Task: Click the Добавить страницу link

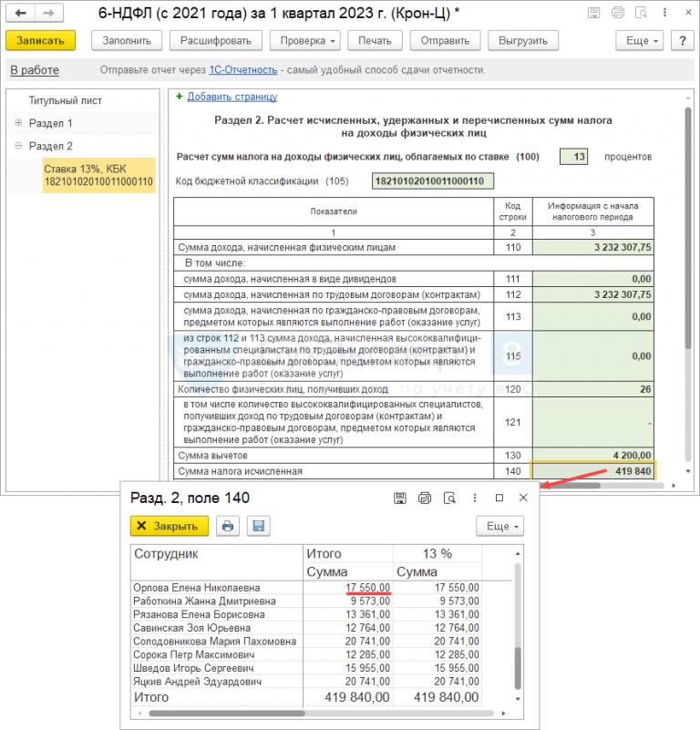Action: click(232, 97)
